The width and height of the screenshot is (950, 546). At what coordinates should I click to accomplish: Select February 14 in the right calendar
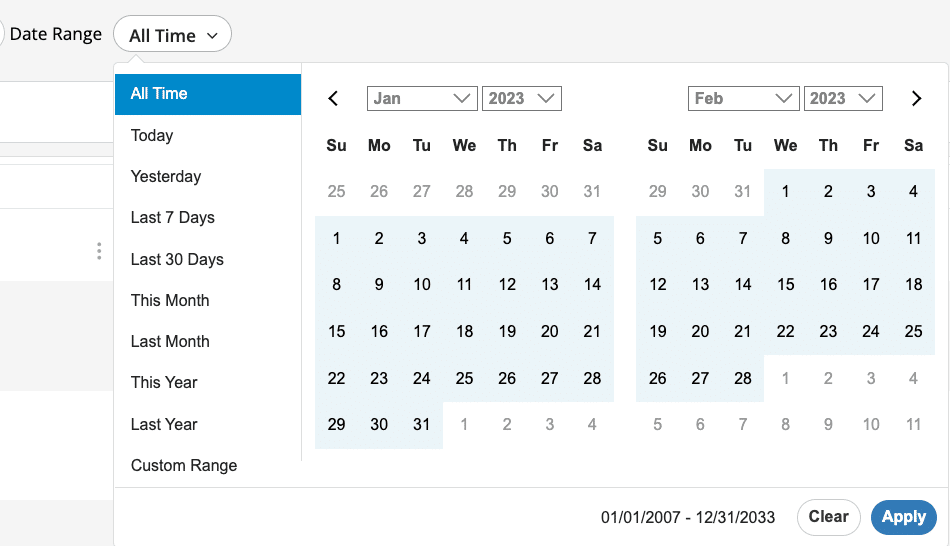[x=743, y=285]
